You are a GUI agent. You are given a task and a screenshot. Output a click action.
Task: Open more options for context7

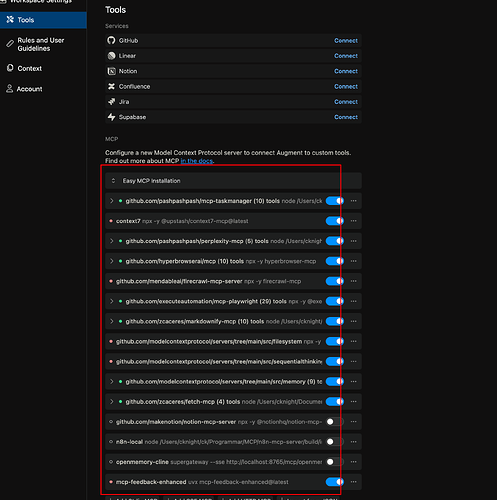tap(354, 221)
